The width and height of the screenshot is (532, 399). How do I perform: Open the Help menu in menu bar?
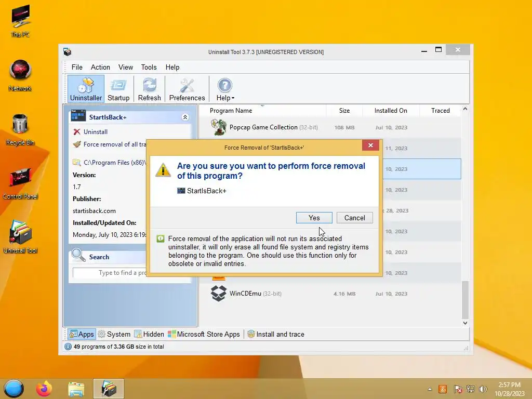(x=172, y=67)
